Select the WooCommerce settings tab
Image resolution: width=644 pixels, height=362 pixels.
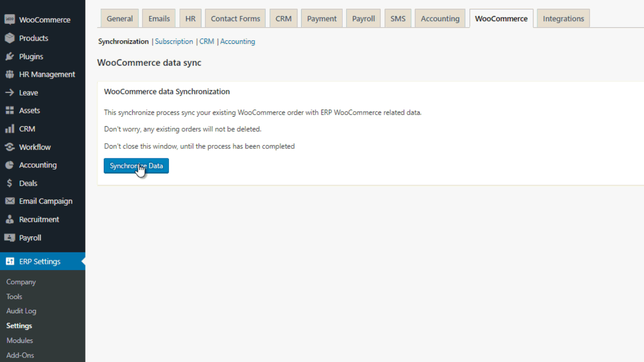pos(502,19)
